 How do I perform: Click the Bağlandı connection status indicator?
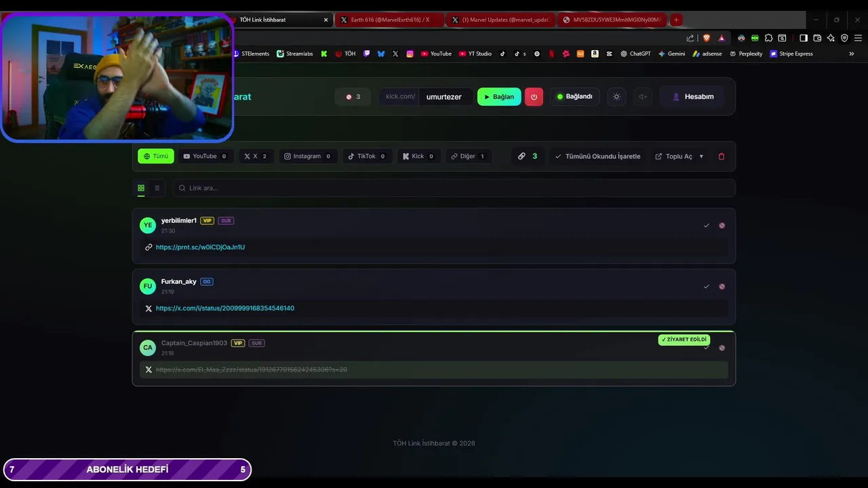574,97
